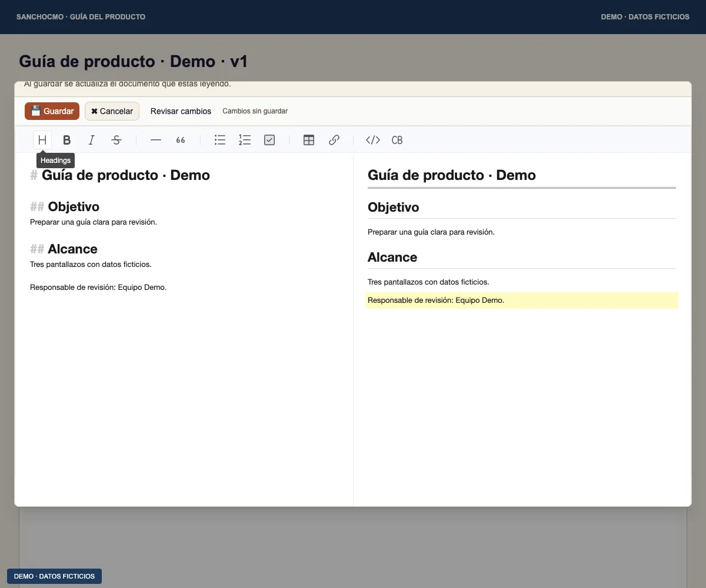Click the highlighted 'Responsable de revisión' preview line
This screenshot has width=706, height=588.
coord(521,300)
